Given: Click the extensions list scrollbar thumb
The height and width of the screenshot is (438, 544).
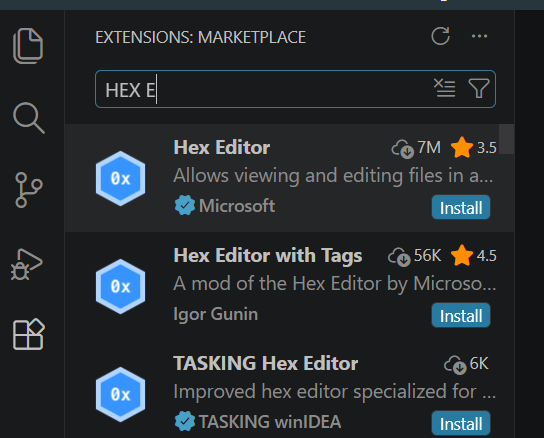Looking at the screenshot, I should click(x=507, y=139).
